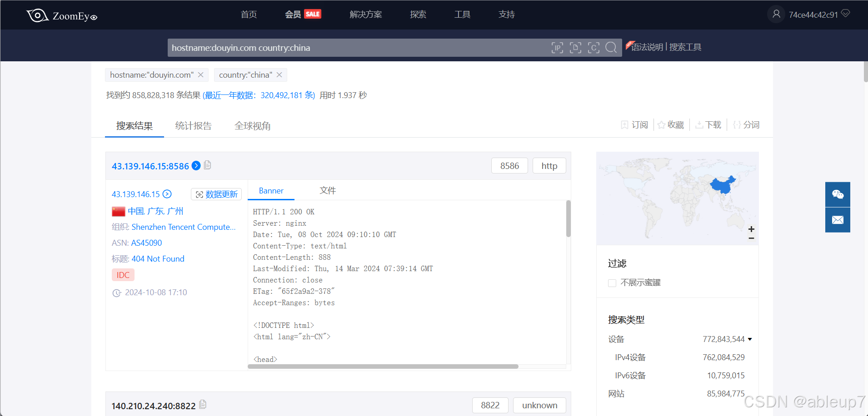The width and height of the screenshot is (868, 416).
Task: Click the CIDR search icon in search bar
Action: tap(594, 48)
